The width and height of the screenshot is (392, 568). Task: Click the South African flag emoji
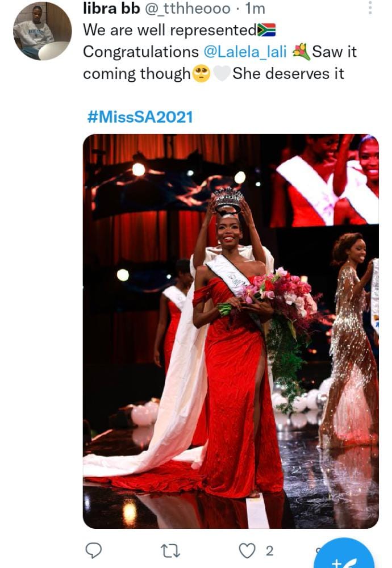tap(266, 30)
